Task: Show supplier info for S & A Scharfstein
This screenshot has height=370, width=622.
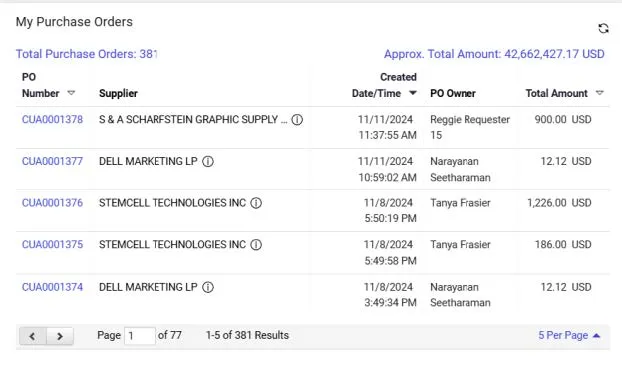Action: 297,120
